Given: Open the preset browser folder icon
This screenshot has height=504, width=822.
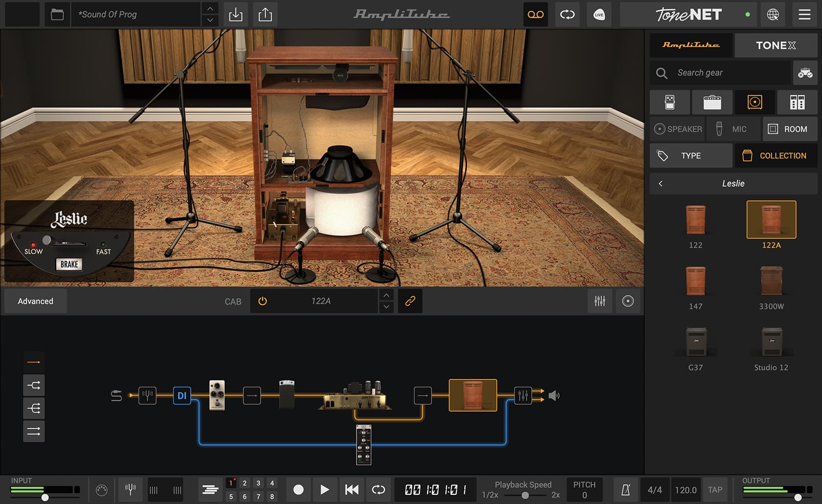Looking at the screenshot, I should tap(57, 15).
